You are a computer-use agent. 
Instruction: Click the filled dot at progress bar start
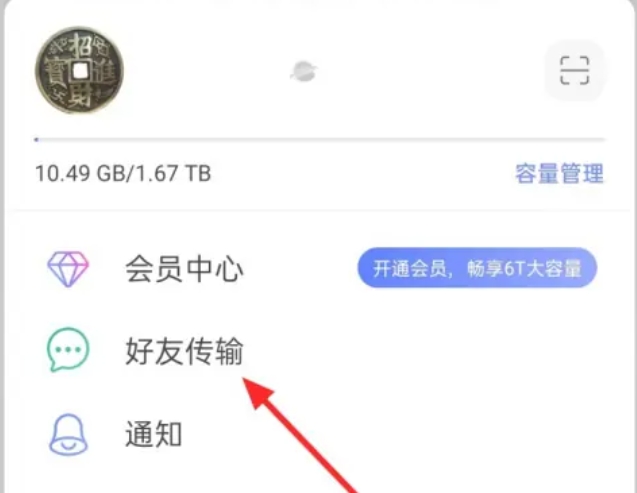(37, 140)
